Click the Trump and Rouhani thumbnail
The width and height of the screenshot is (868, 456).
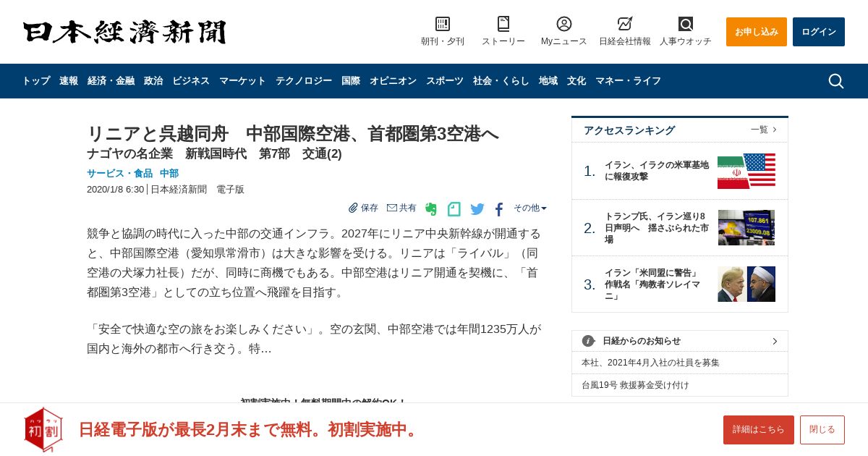coord(746,284)
